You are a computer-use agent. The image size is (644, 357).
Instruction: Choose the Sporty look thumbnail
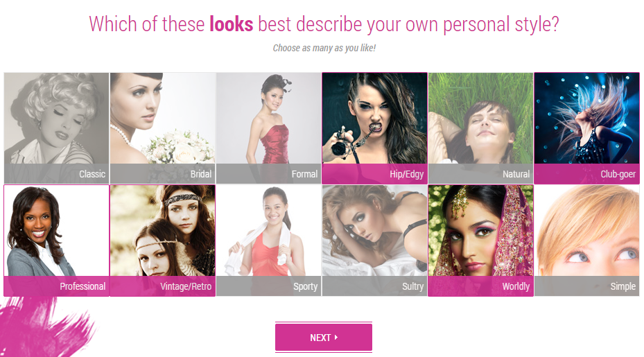click(268, 241)
